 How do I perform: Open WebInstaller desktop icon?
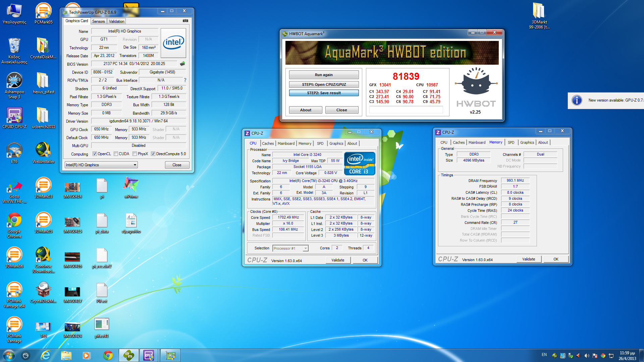43,153
